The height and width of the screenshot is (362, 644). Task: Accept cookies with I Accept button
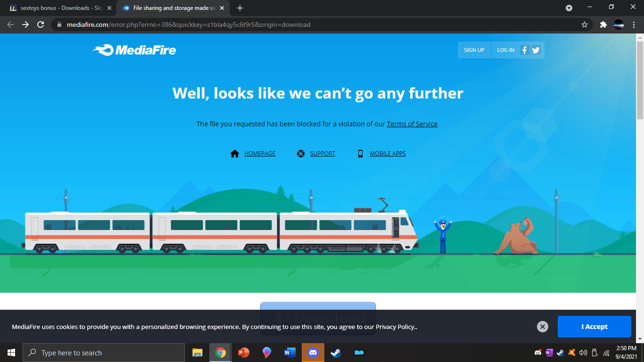[x=594, y=327]
